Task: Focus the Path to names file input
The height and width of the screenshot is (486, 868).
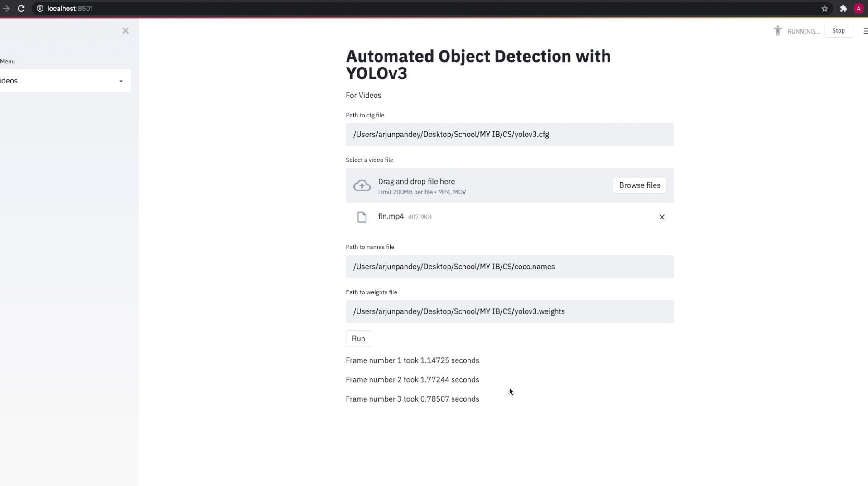Action: (x=510, y=267)
